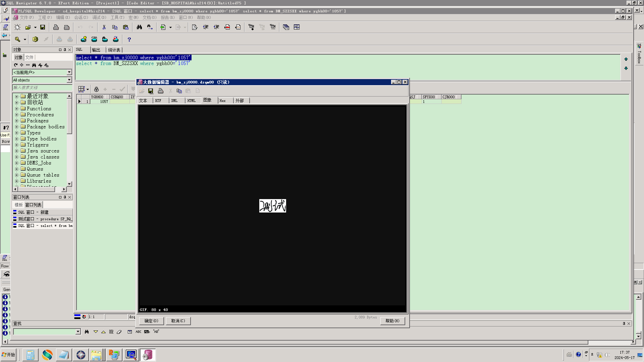This screenshot has width=644, height=362.
Task: Click the 确定(O) button
Action: click(151, 321)
